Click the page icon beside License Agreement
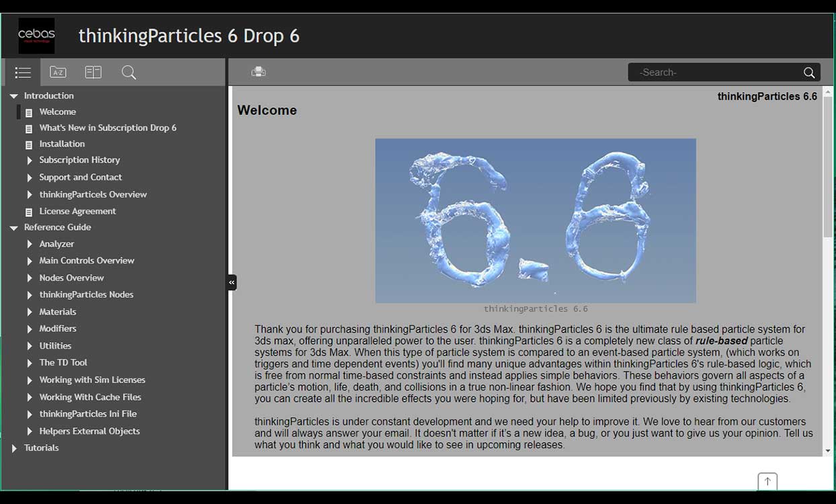Viewport: 836px width, 504px height. [29, 212]
